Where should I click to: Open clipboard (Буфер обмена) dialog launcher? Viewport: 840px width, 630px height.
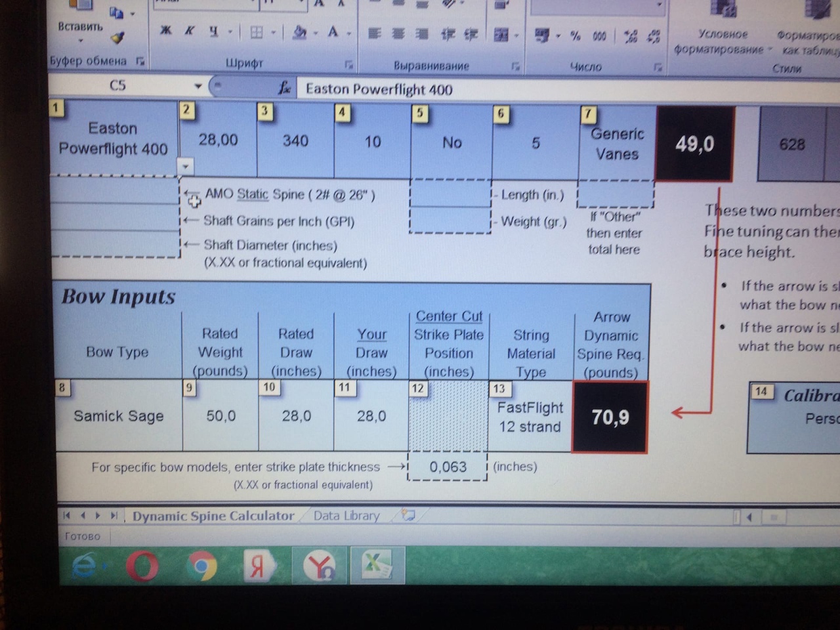pos(140,61)
